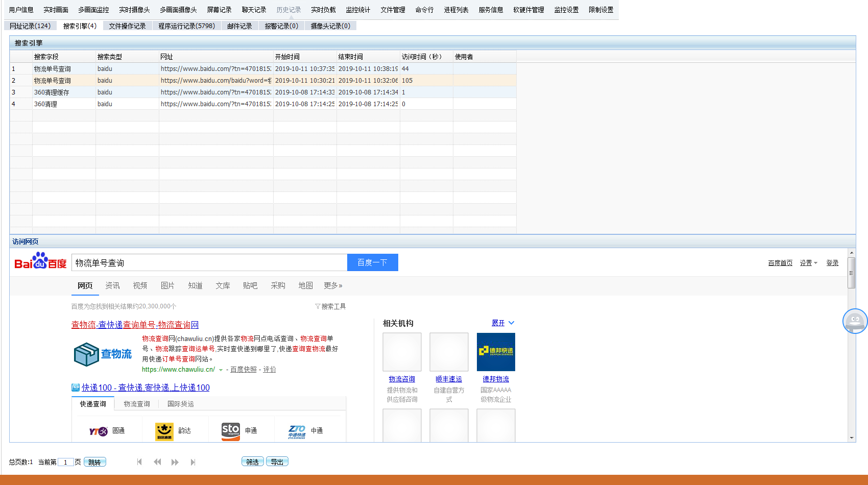868x485 pixels.
Task: Click the 圆通 YTO courier icon
Action: tap(98, 431)
